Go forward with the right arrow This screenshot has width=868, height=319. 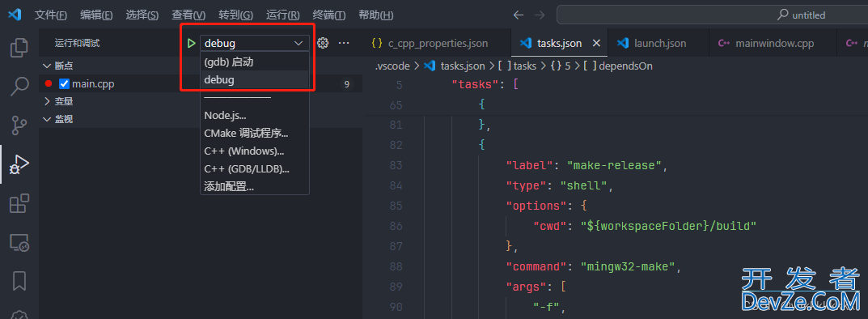click(540, 15)
